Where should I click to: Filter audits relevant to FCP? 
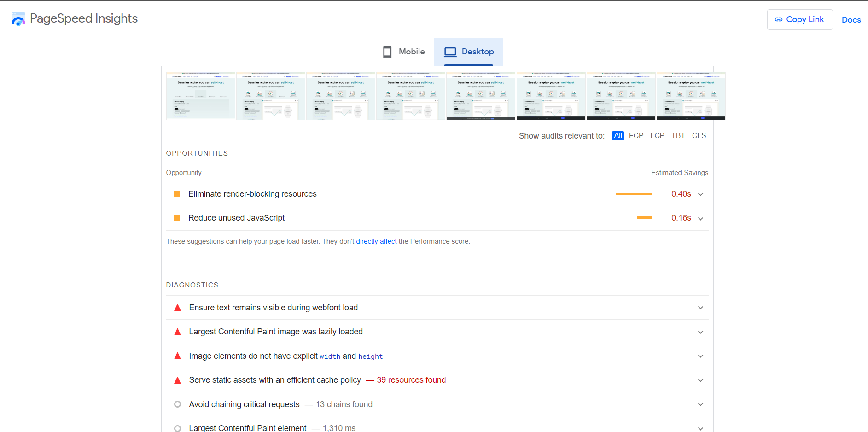coord(636,136)
